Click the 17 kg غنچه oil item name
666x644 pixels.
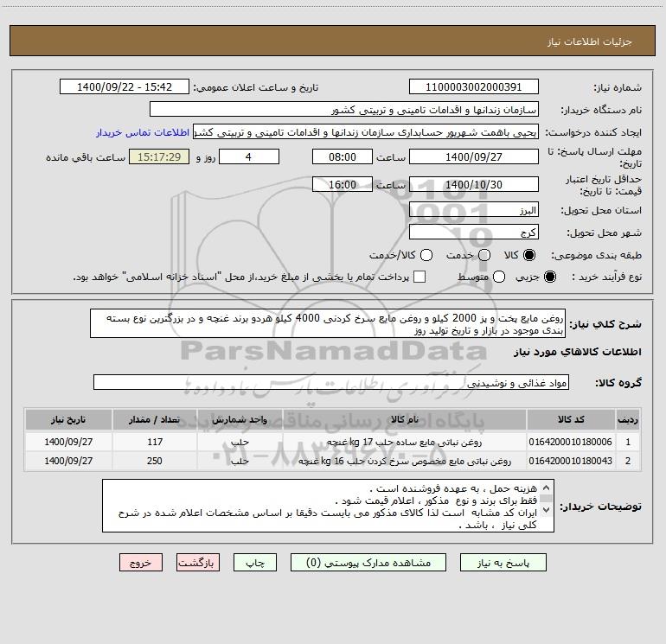[x=405, y=442]
